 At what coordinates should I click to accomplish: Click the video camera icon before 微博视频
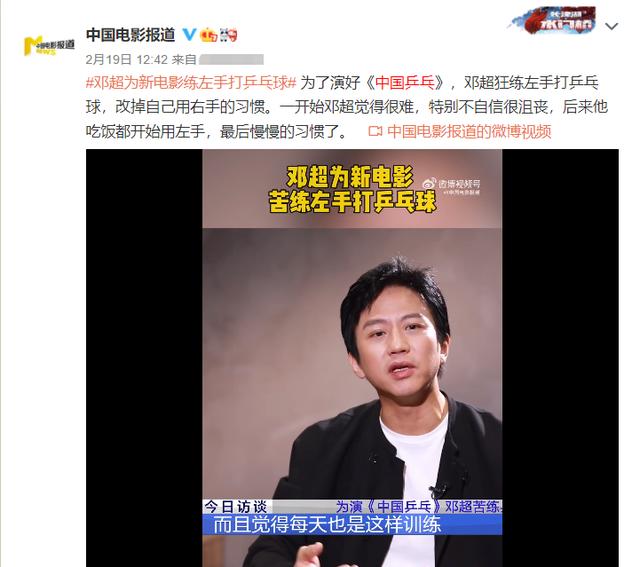(375, 131)
